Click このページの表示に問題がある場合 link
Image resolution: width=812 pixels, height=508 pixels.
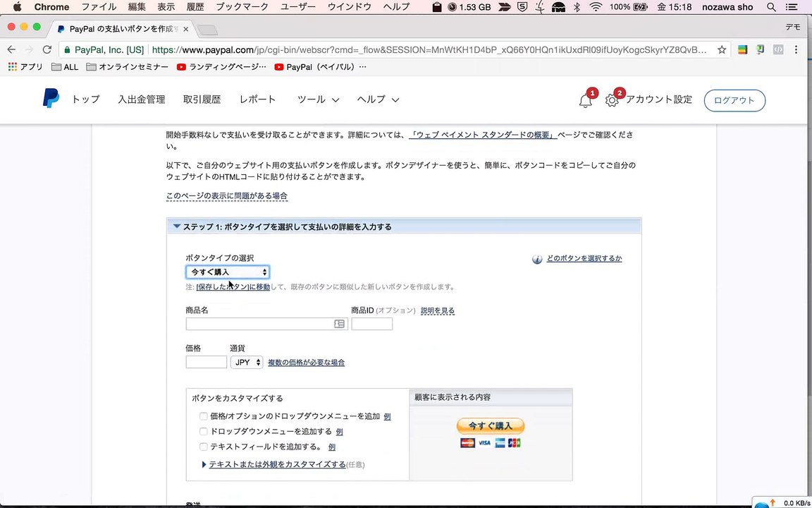pyautogui.click(x=227, y=196)
